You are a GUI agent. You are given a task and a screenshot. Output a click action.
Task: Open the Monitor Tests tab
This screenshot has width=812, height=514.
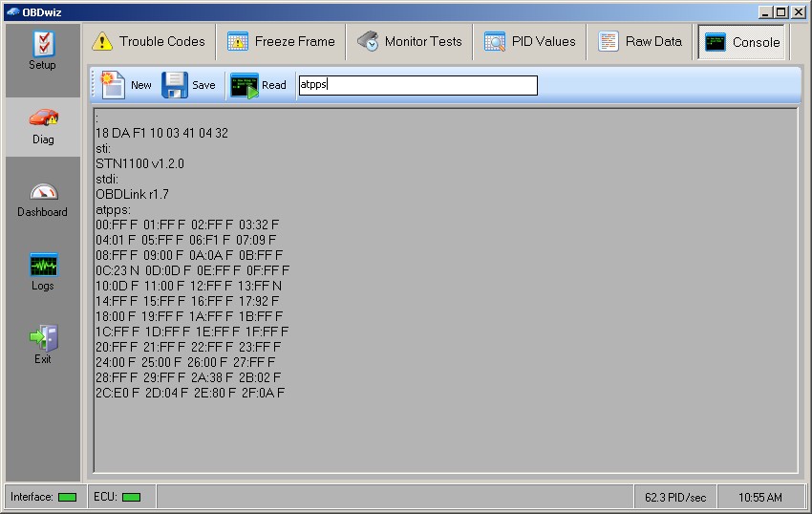pyautogui.click(x=409, y=41)
